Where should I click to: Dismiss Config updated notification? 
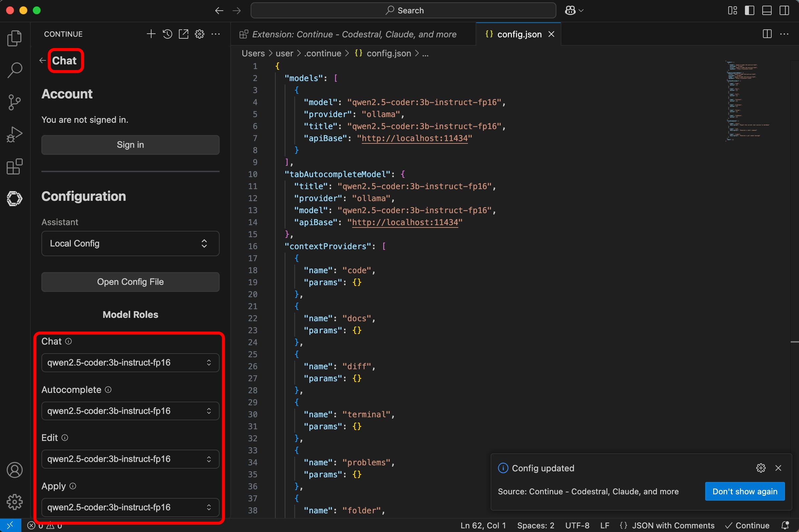coord(779,468)
